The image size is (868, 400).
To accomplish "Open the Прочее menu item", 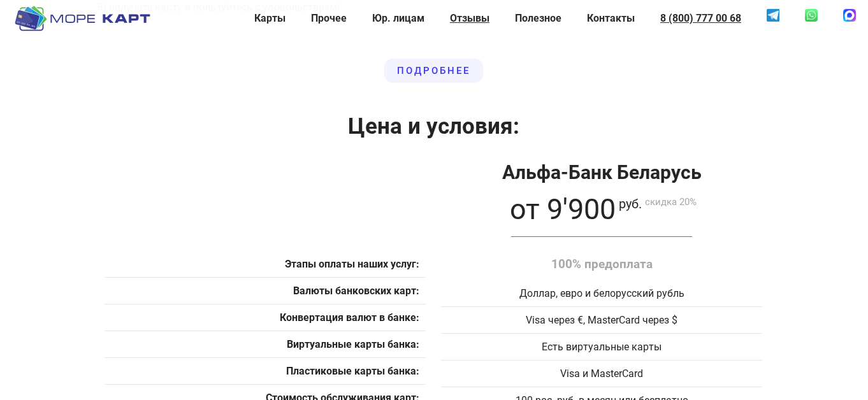I will point(328,18).
